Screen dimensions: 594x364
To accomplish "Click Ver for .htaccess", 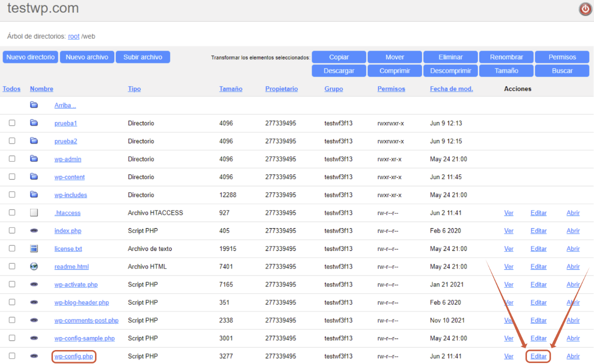I will click(x=509, y=213).
